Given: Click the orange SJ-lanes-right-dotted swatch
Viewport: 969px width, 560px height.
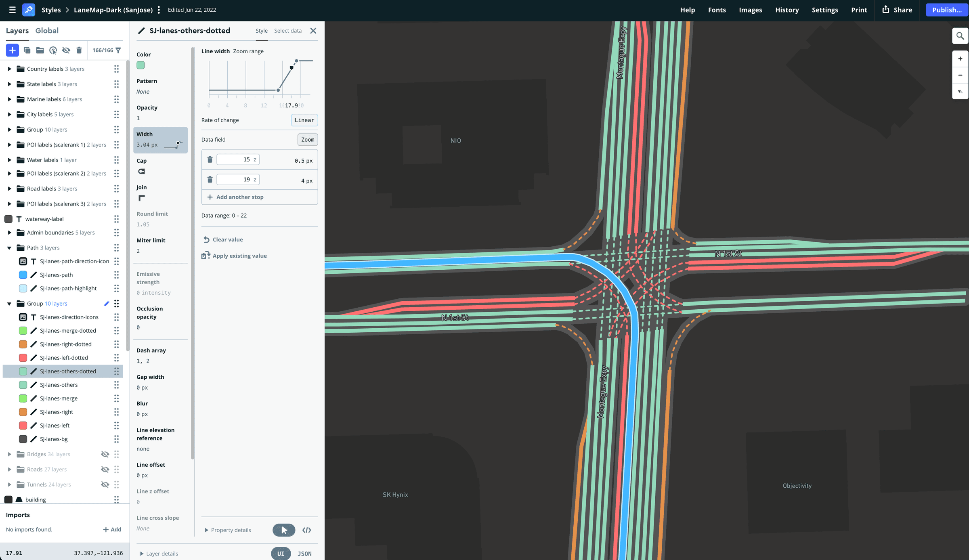Looking at the screenshot, I should coord(23,344).
